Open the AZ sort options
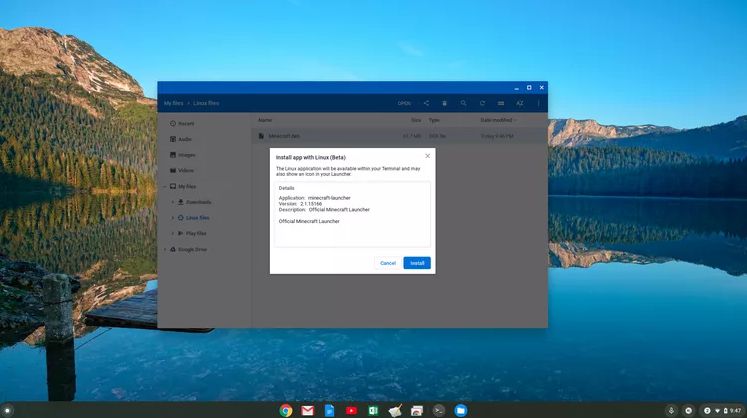Image resolution: width=747 pixels, height=418 pixels. coord(520,103)
